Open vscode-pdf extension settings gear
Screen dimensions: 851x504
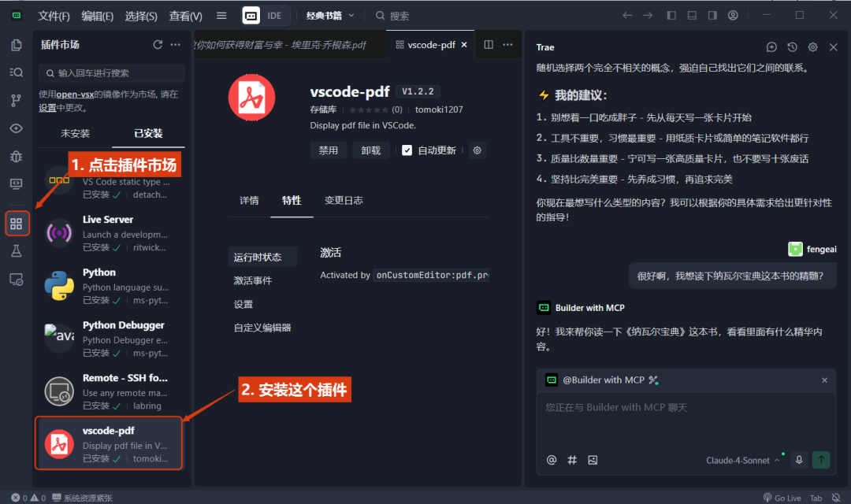[477, 150]
